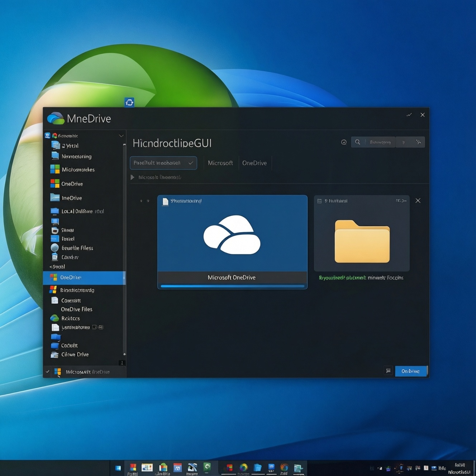Open the default dropdown under HicndroctlipeGUI
This screenshot has height=476, width=476.
163,163
